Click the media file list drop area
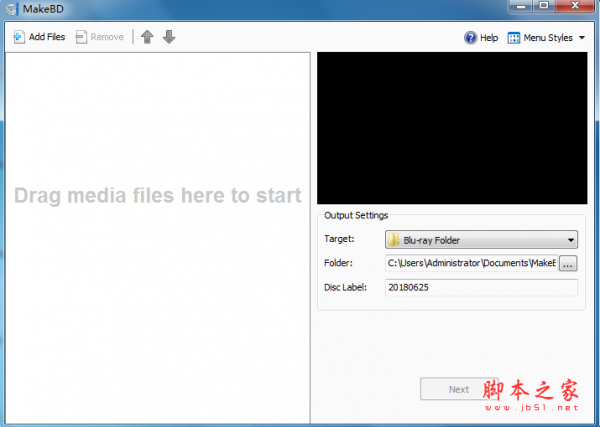 (158, 238)
